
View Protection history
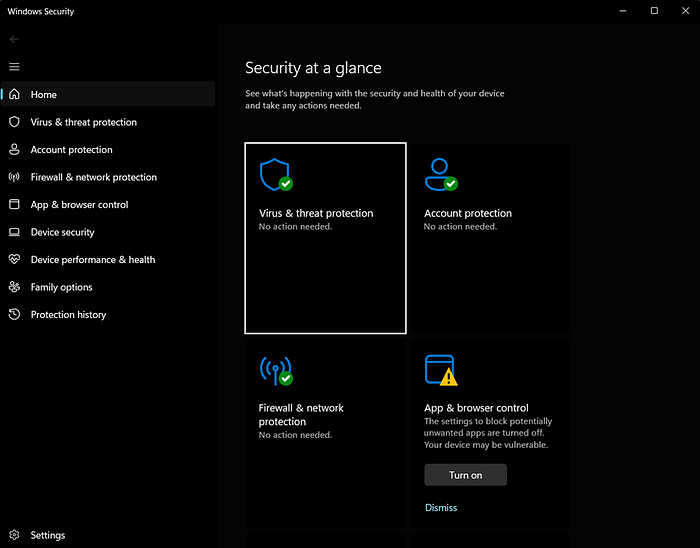(x=108, y=314)
